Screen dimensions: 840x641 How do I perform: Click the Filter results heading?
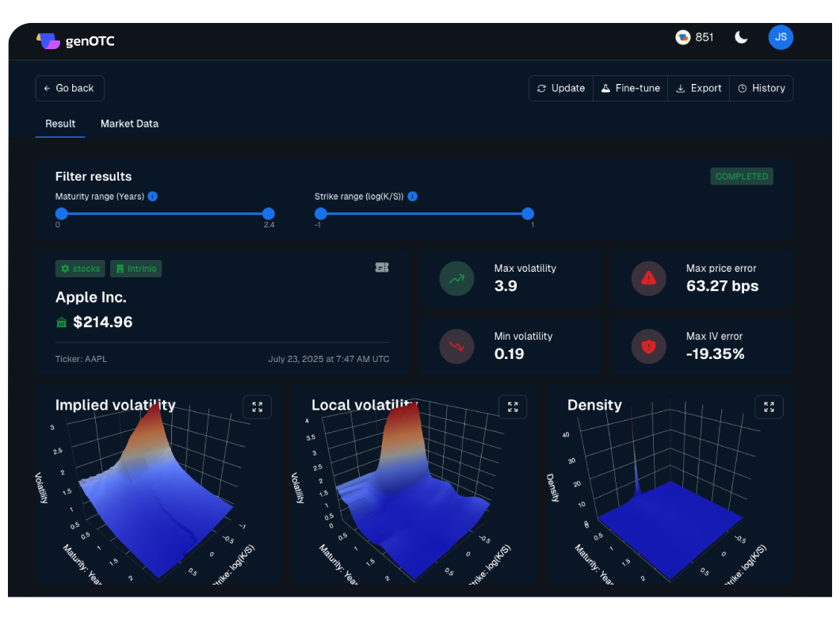(x=94, y=177)
